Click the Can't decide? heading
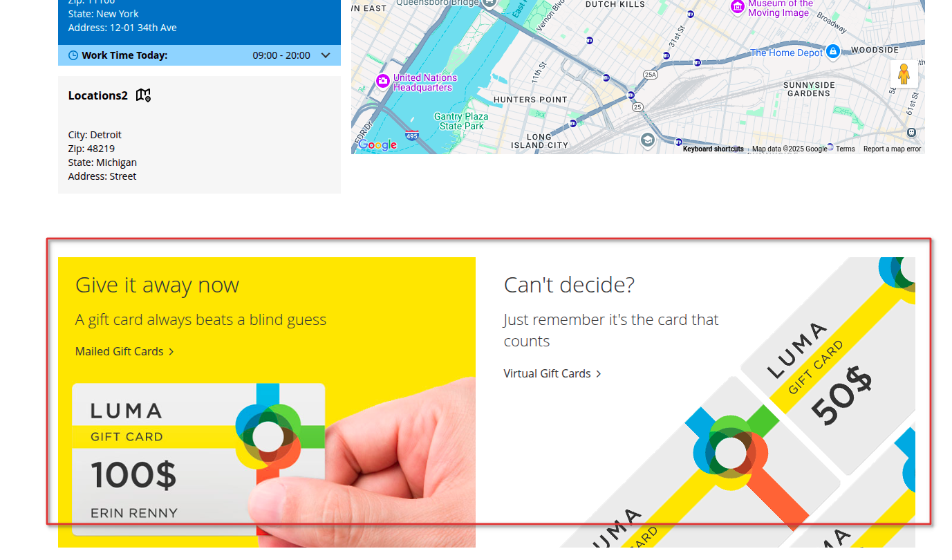This screenshot has width=952, height=560. coord(569,285)
